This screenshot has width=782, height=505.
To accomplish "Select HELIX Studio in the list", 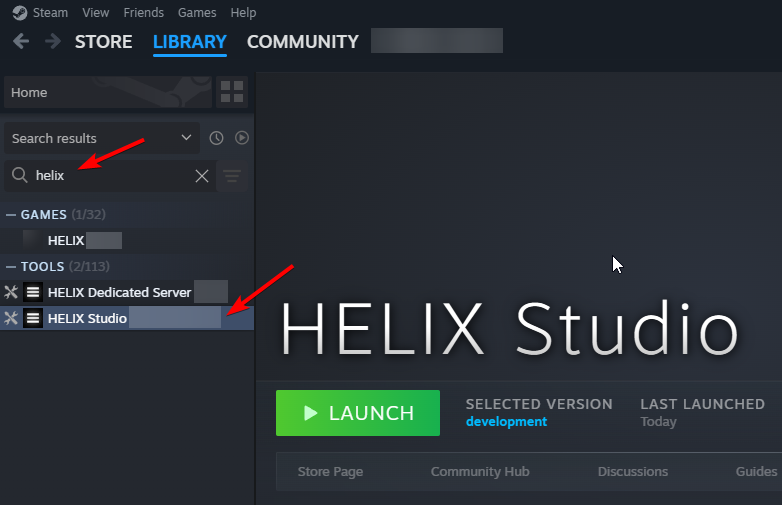I will coord(127,318).
